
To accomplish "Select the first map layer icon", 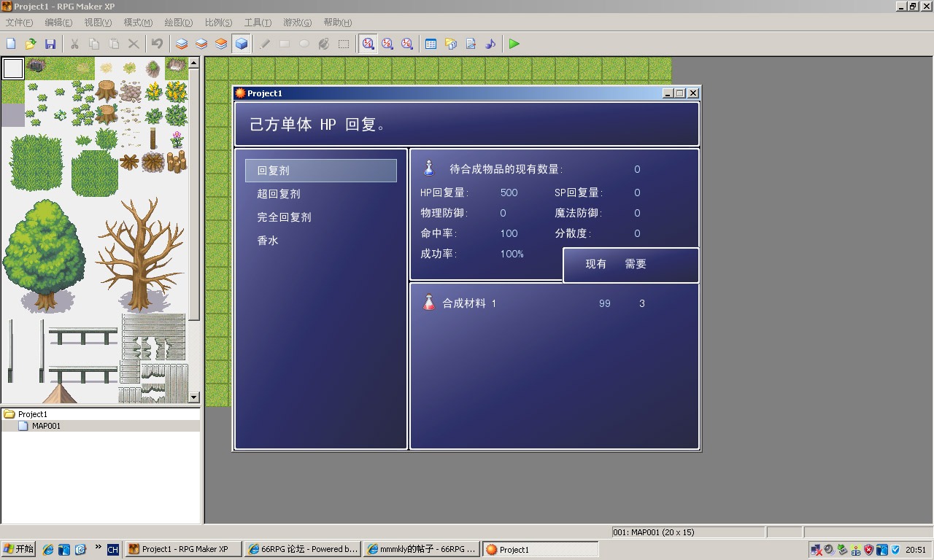I will pos(182,44).
